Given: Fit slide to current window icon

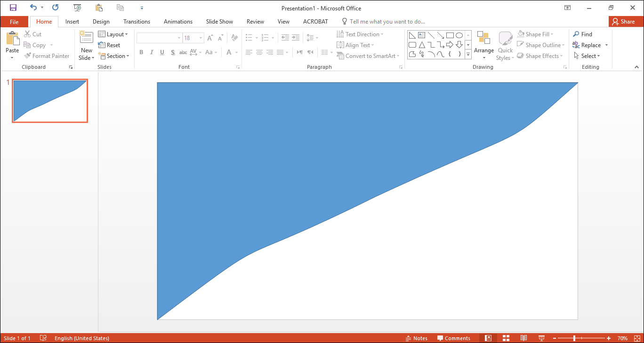Looking at the screenshot, I should coord(637,338).
